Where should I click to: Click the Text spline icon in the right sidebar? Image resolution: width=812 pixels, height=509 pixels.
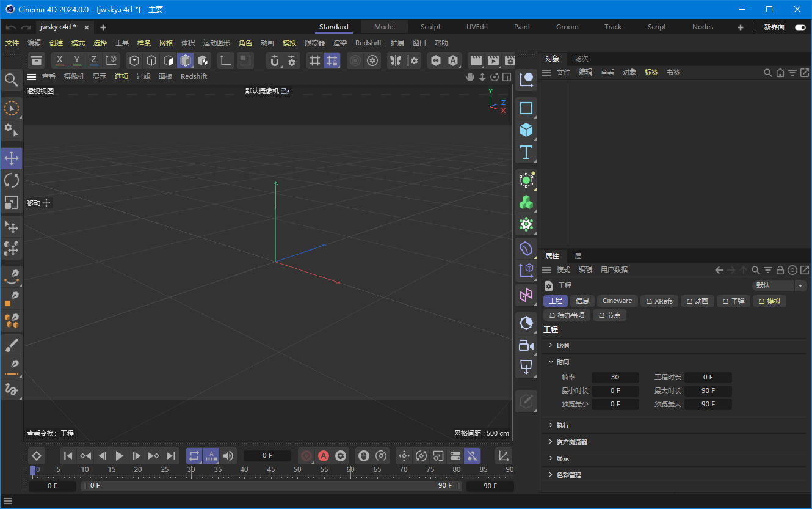coord(526,152)
